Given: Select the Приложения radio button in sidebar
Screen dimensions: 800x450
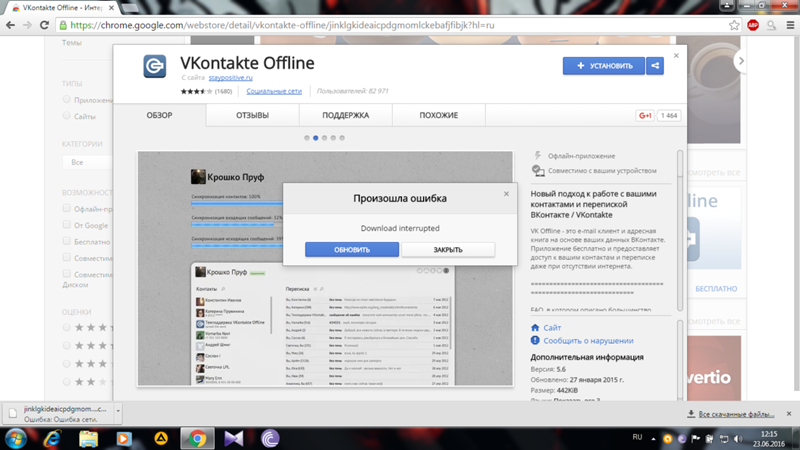Looking at the screenshot, I should point(66,99).
